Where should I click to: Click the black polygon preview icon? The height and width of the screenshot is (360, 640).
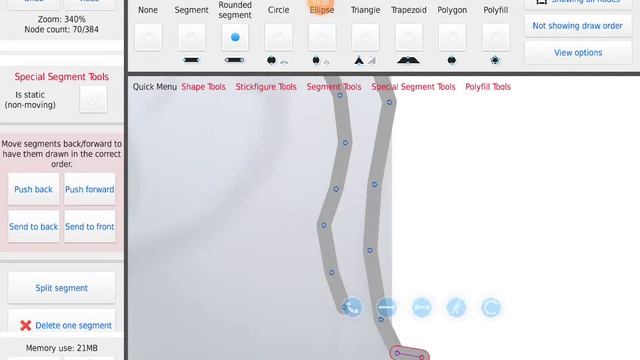pyautogui.click(x=452, y=60)
